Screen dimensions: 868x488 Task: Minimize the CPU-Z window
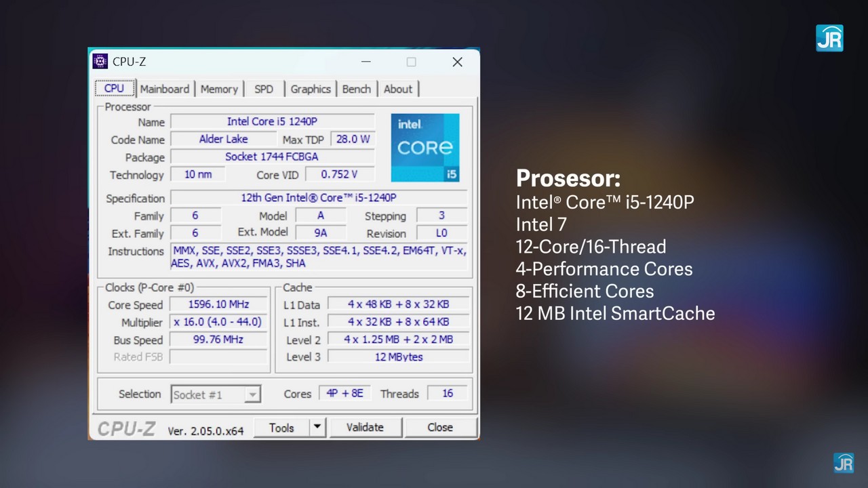point(366,62)
